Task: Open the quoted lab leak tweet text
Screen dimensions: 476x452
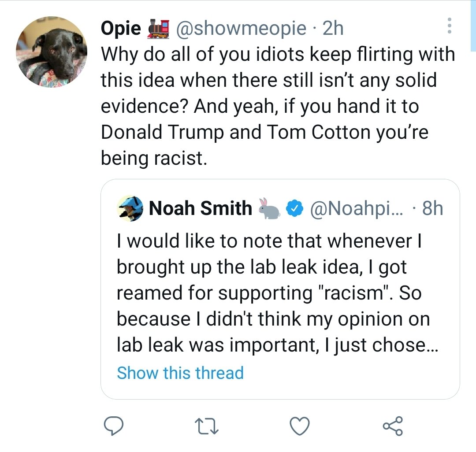Action: 273,293
